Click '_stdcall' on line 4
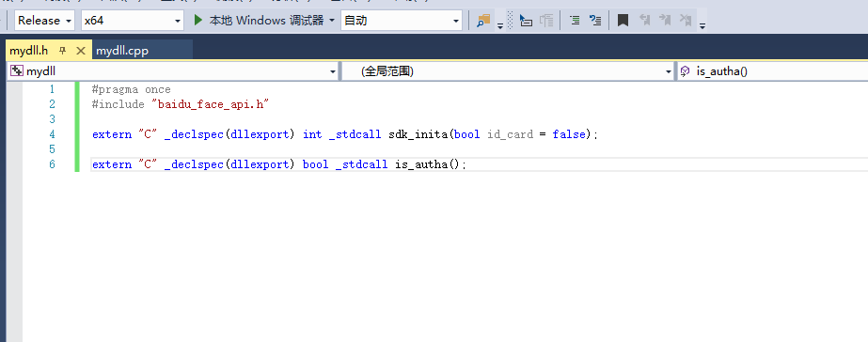 (355, 134)
